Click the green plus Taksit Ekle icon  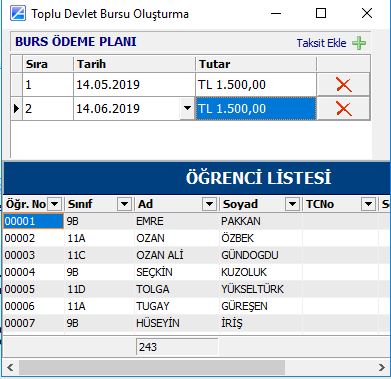click(359, 43)
